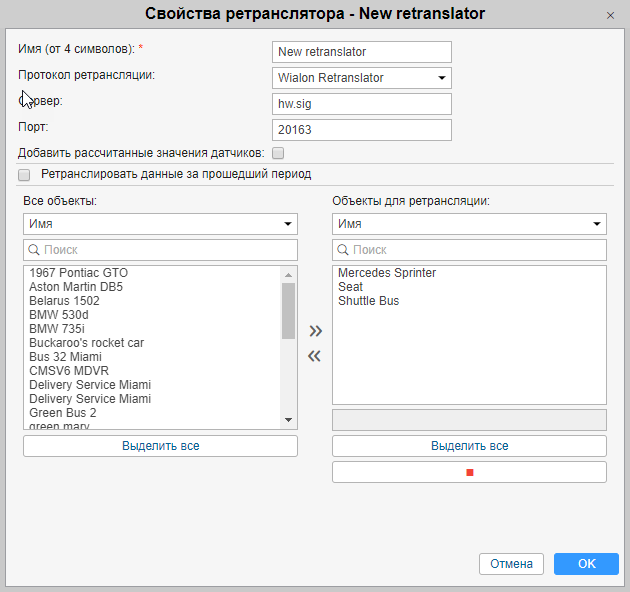Click the all objects list scrollbar thumb

pos(288,310)
